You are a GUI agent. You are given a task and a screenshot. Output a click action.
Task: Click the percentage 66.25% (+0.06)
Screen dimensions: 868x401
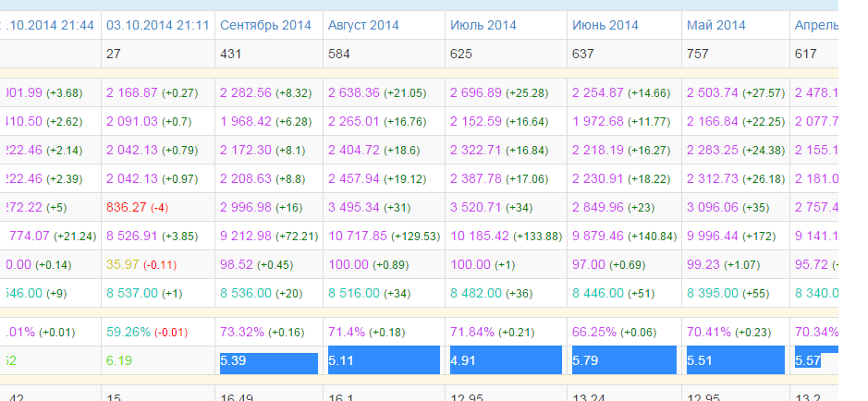click(x=615, y=333)
